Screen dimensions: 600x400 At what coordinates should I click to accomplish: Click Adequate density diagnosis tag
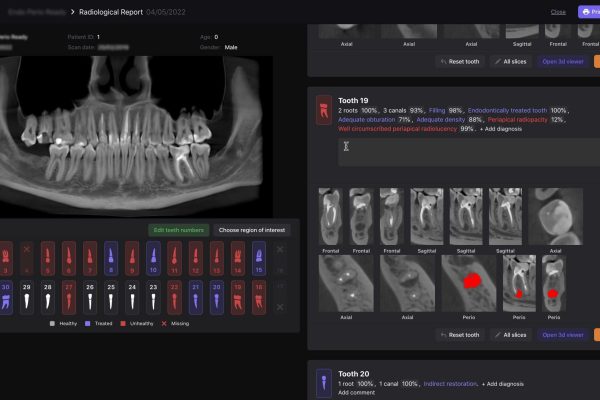(x=441, y=120)
